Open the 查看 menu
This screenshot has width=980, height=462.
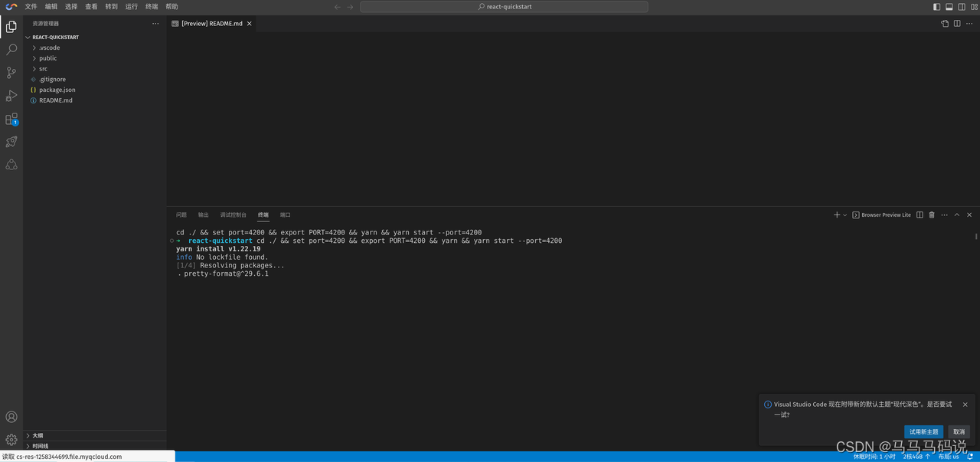pos(91,7)
